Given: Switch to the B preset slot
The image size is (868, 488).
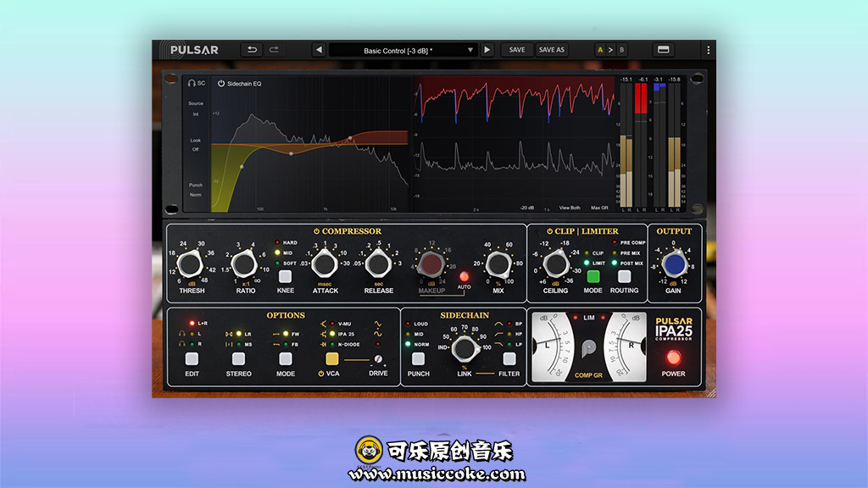Looking at the screenshot, I should [x=621, y=50].
